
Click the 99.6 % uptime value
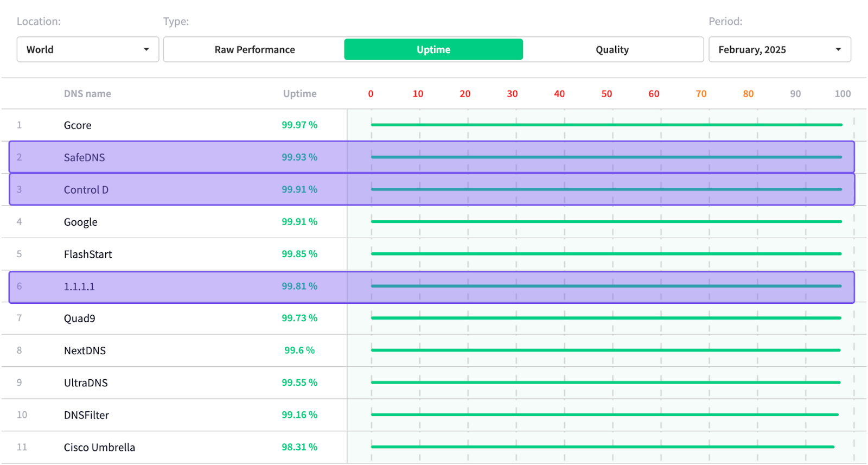(299, 350)
